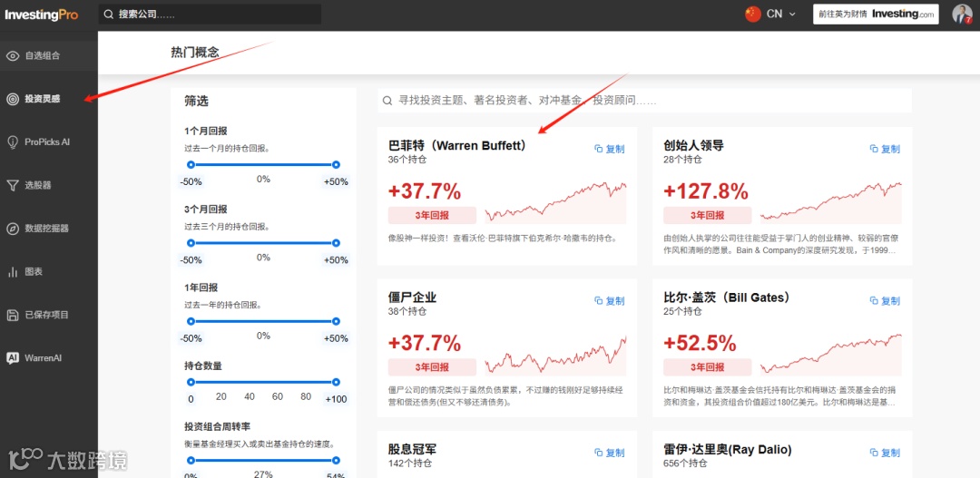Open the 股息冠军 card title
The image size is (980, 478).
coord(412,449)
